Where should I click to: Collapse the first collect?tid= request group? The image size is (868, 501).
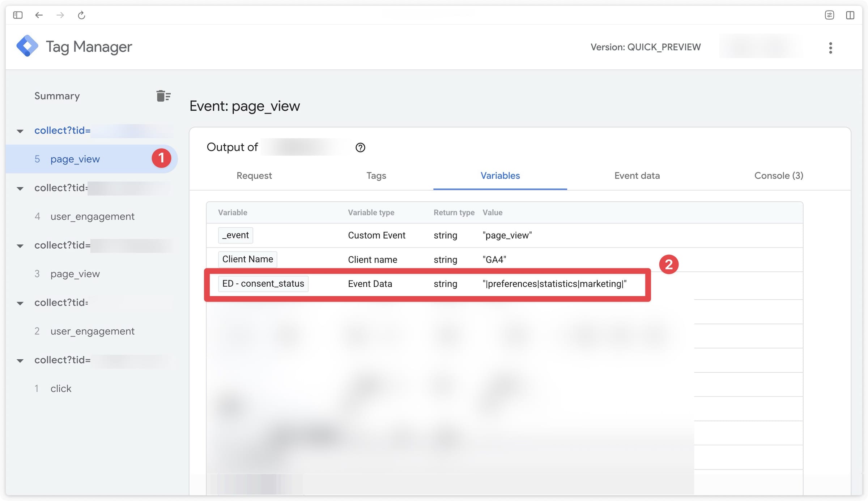tap(20, 131)
